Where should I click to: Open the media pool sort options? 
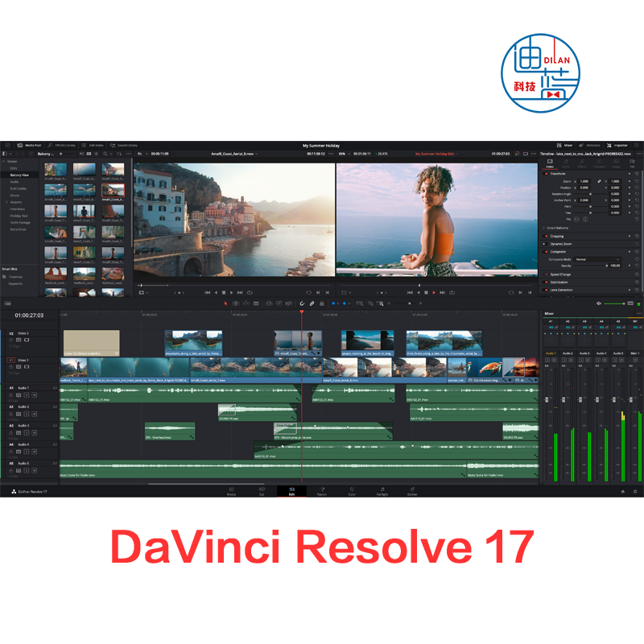[x=119, y=154]
